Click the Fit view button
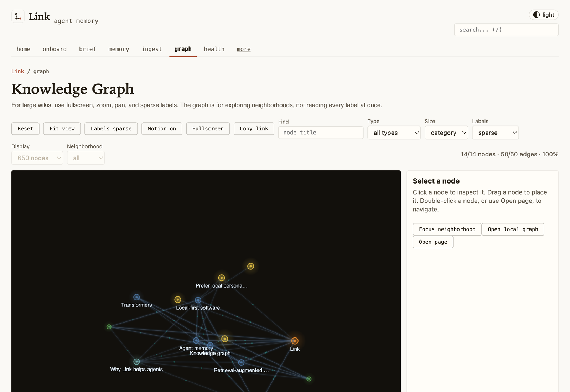This screenshot has height=392, width=570. 62,129
